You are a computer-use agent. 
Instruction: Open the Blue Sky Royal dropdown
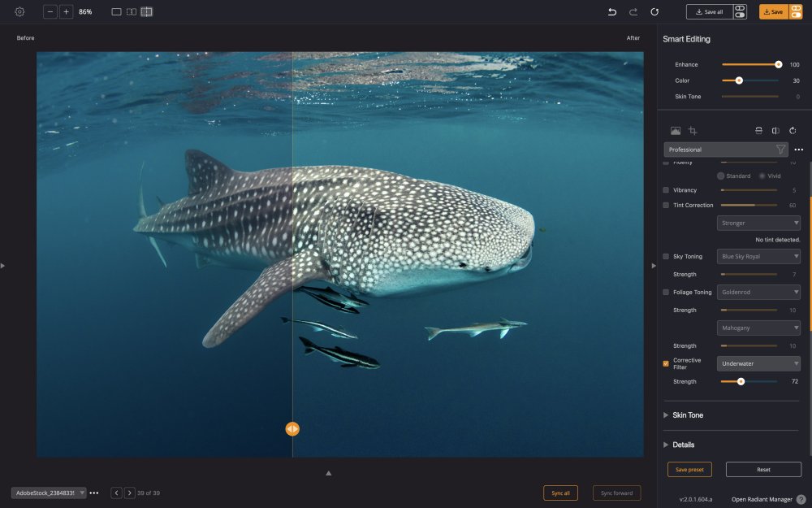758,257
